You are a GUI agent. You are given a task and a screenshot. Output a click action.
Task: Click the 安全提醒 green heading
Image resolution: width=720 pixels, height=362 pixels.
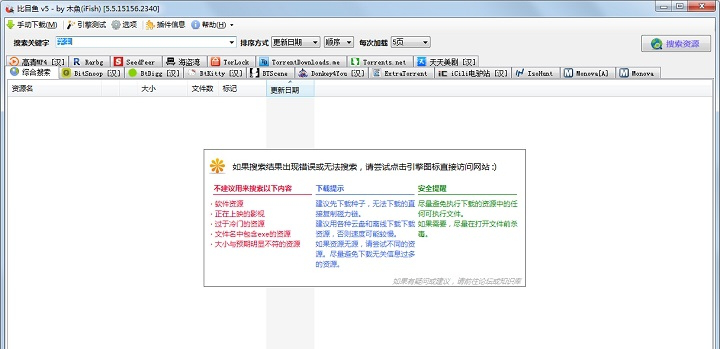(432, 188)
